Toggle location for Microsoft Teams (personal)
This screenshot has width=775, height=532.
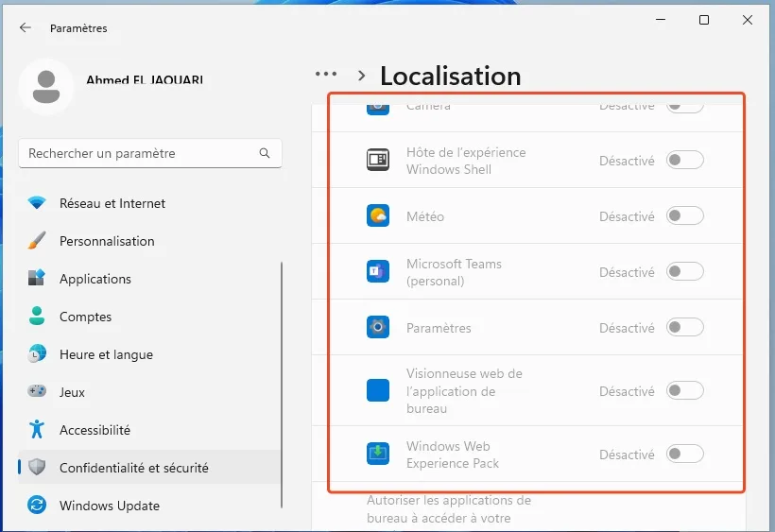click(684, 272)
